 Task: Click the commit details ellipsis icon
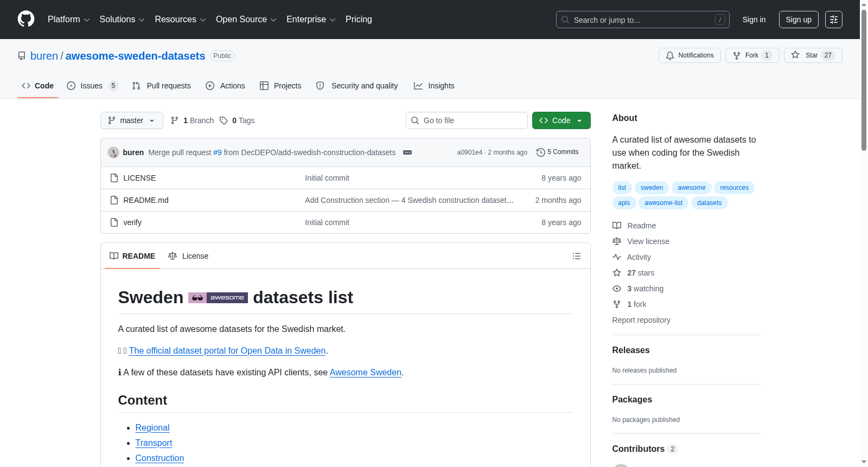[407, 152]
